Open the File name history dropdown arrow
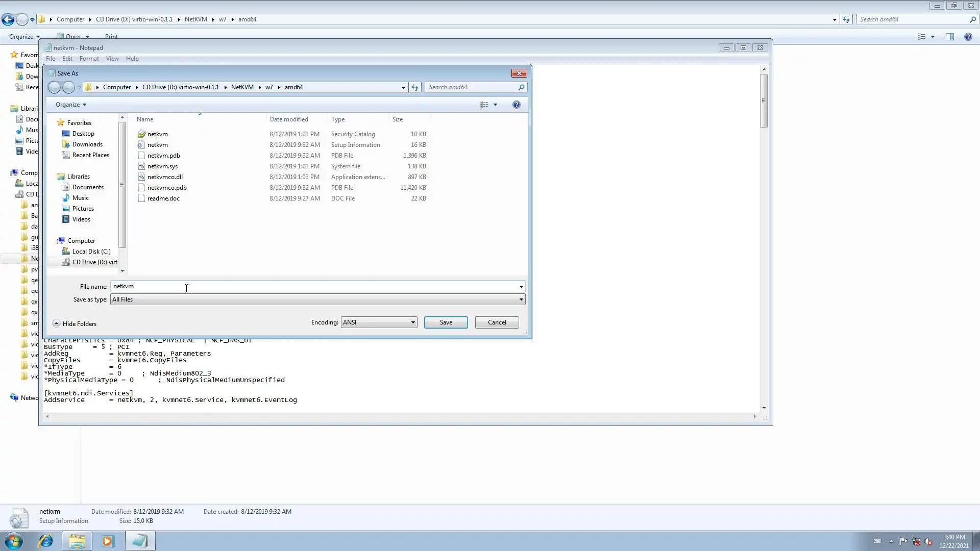 point(521,287)
